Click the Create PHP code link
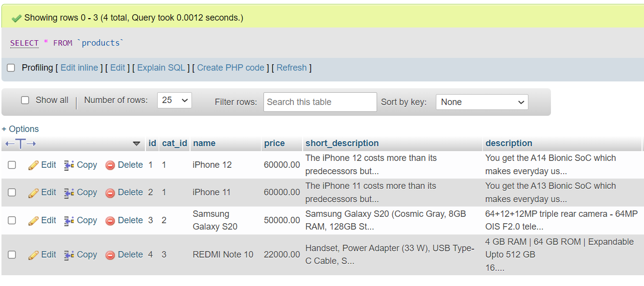 [x=231, y=68]
